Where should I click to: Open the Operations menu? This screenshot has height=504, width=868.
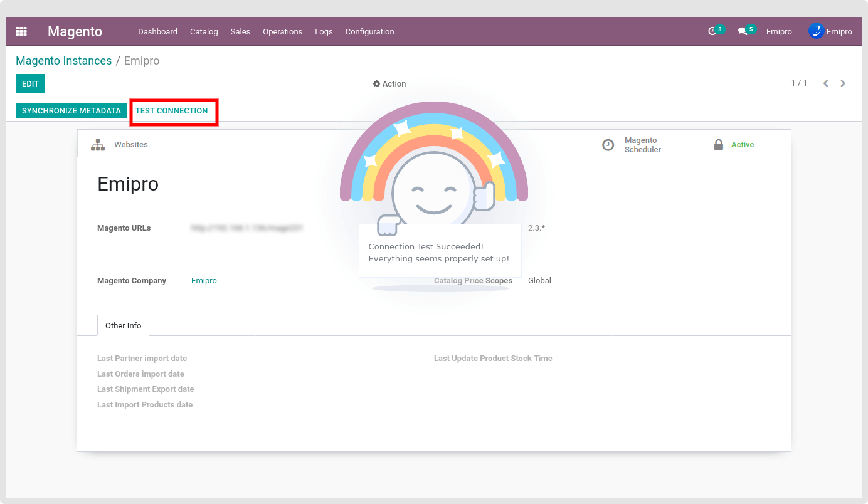pos(282,32)
